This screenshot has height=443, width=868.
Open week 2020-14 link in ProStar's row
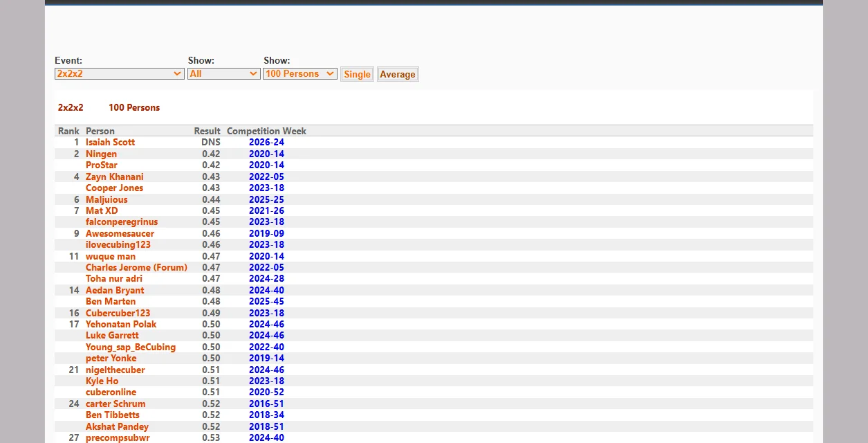[x=266, y=165]
